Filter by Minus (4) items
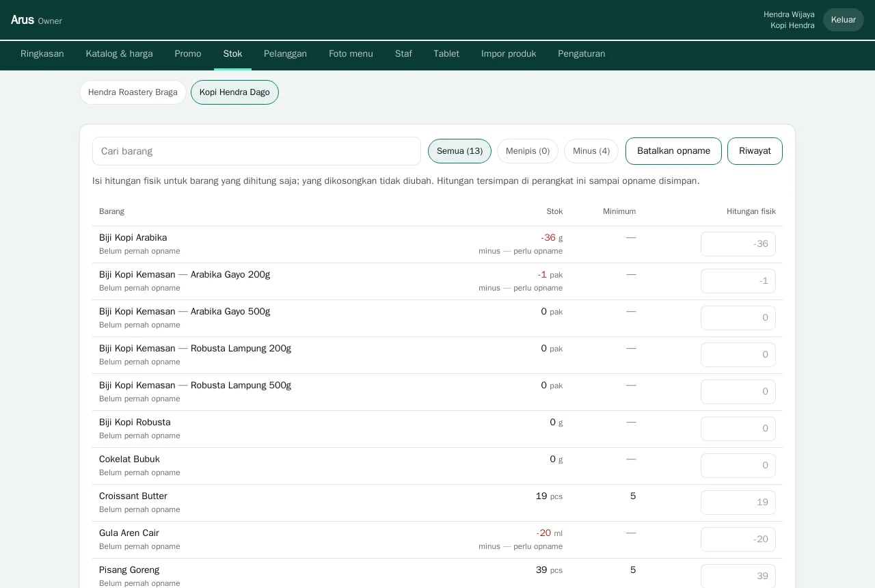 point(591,151)
